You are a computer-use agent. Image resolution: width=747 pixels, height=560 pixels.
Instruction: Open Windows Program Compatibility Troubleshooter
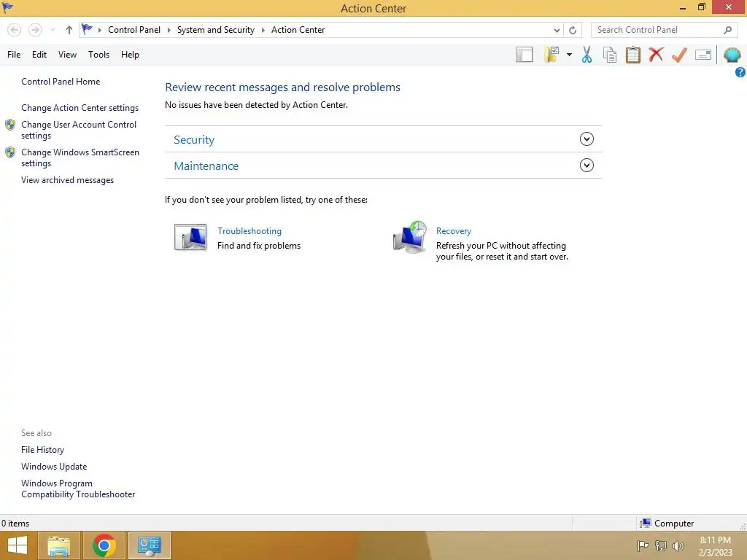tap(77, 489)
